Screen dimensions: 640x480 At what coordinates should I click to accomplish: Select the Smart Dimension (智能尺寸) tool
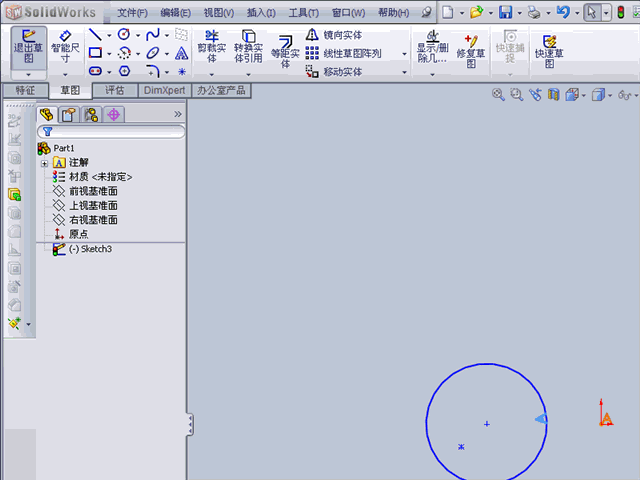[65, 47]
